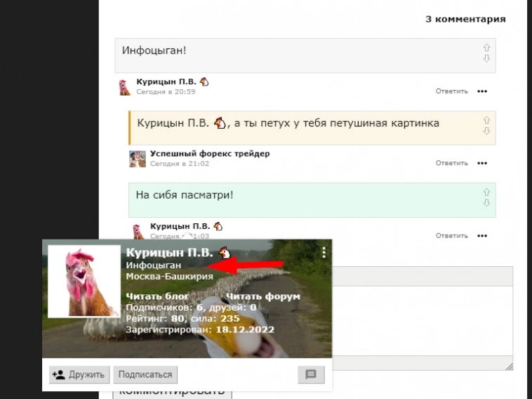Click "Инфоцыган" status line in popup
This screenshot has height=399, width=532.
[x=154, y=266]
